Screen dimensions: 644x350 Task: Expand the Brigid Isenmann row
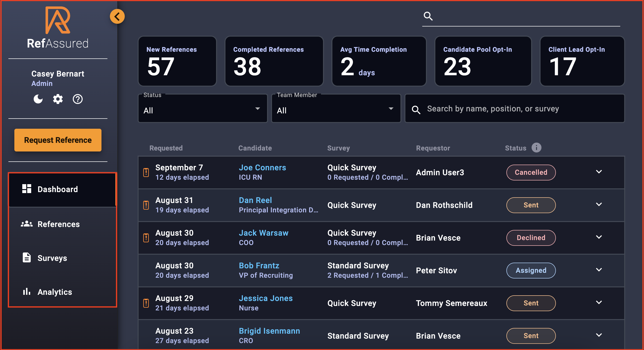click(x=599, y=335)
